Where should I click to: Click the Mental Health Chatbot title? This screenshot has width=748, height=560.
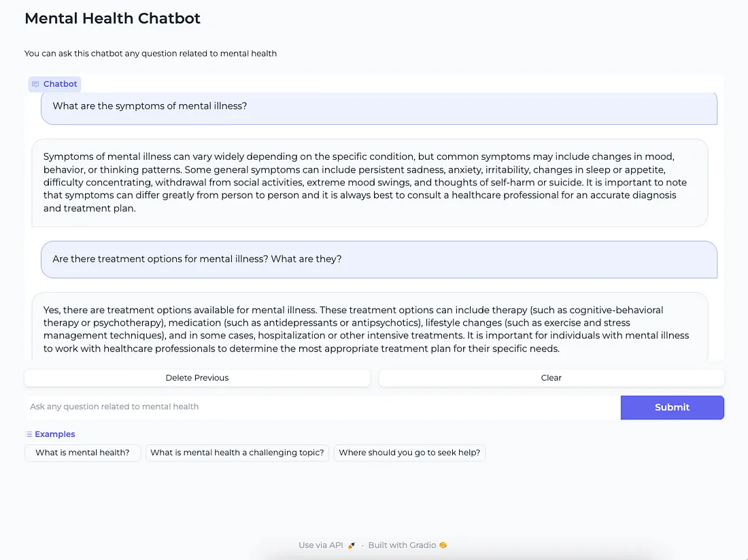tap(113, 18)
